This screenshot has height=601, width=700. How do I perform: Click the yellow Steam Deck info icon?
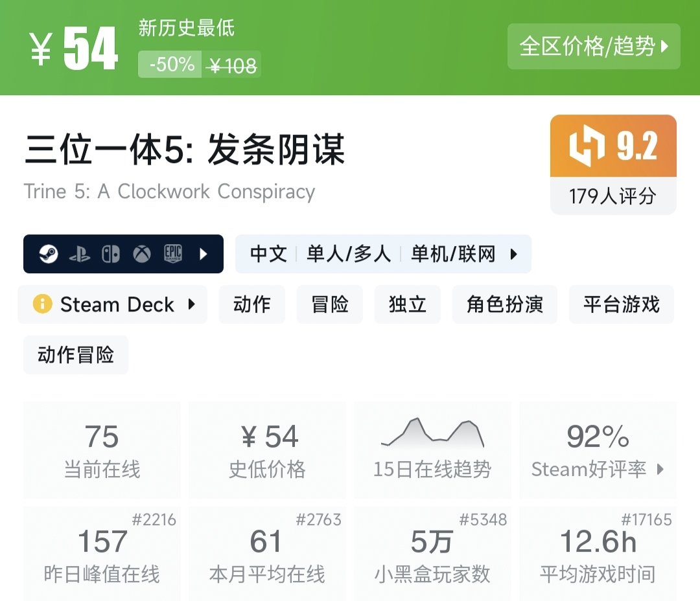[42, 304]
